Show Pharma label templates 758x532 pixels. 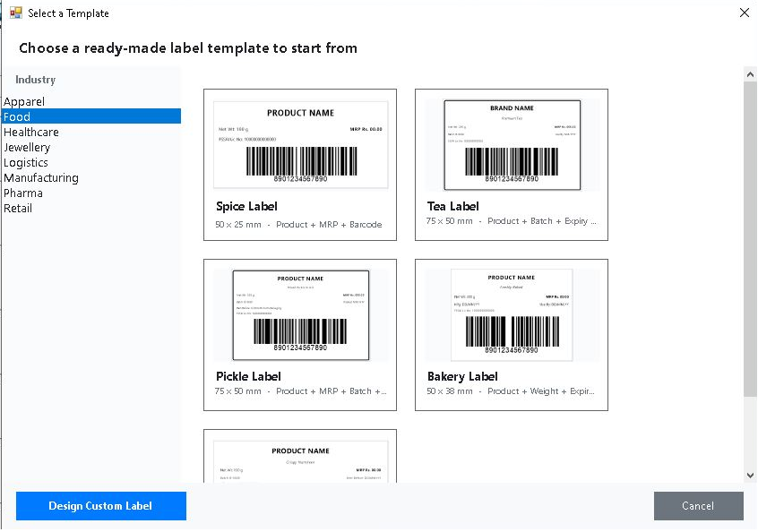click(x=91, y=193)
